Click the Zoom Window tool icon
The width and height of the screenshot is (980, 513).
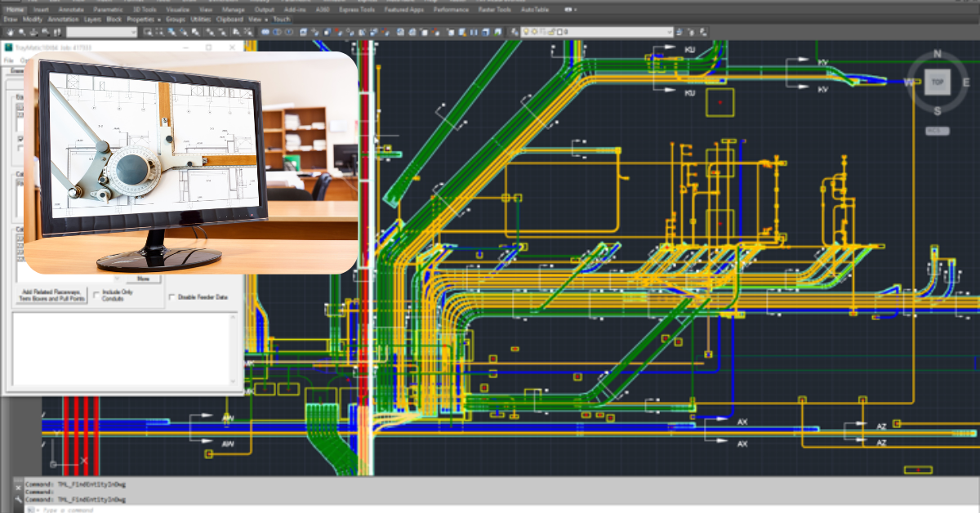[x=149, y=31]
